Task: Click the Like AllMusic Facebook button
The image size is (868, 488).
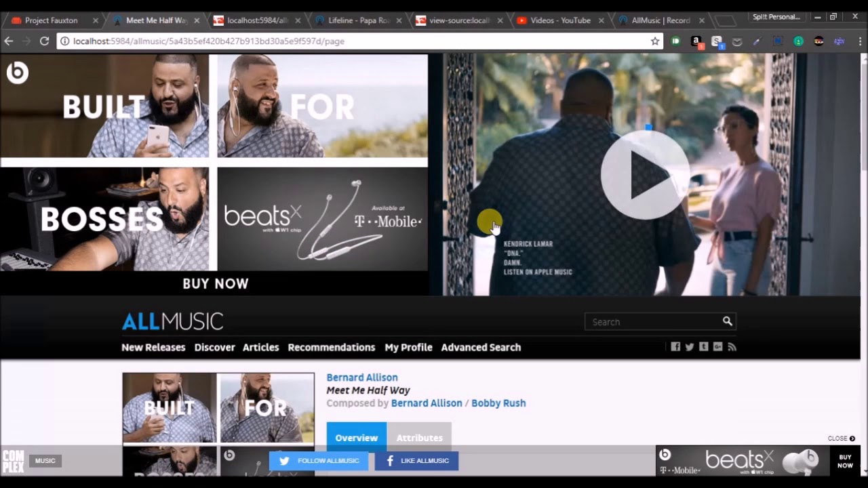Action: click(417, 461)
